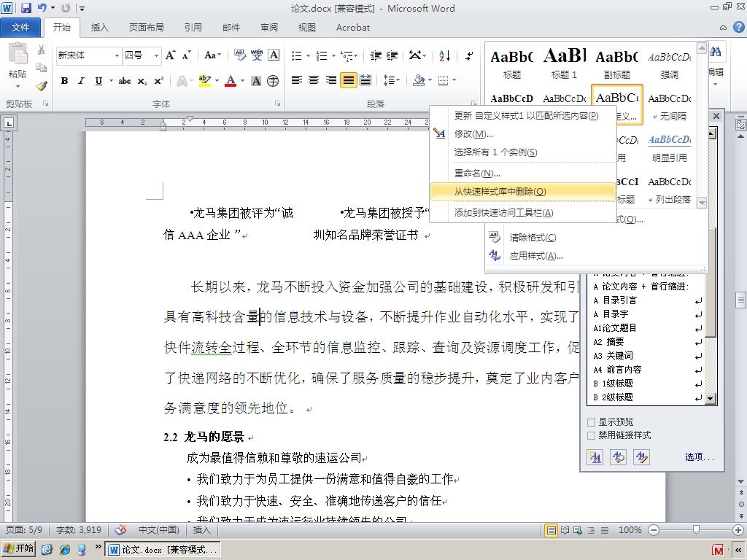Click Windows 开始 start button

19,548
